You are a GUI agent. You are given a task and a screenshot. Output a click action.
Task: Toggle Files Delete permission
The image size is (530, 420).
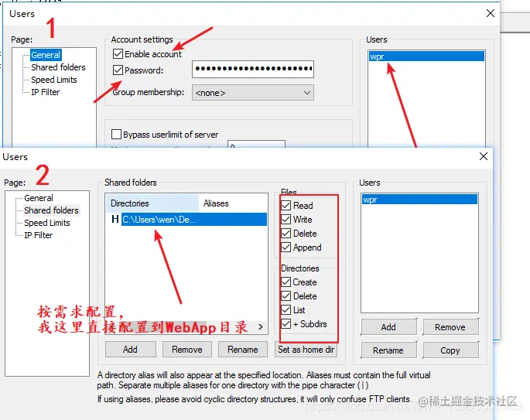286,234
